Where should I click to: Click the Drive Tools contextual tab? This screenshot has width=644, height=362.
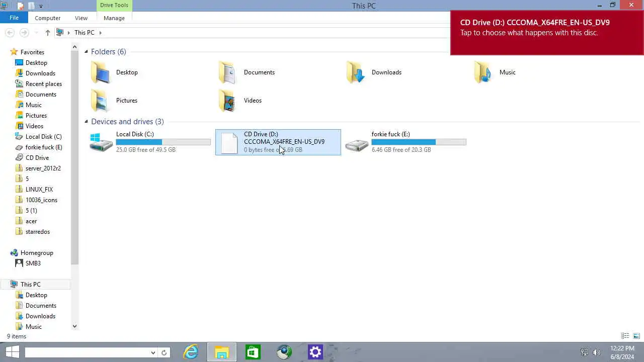click(x=114, y=5)
